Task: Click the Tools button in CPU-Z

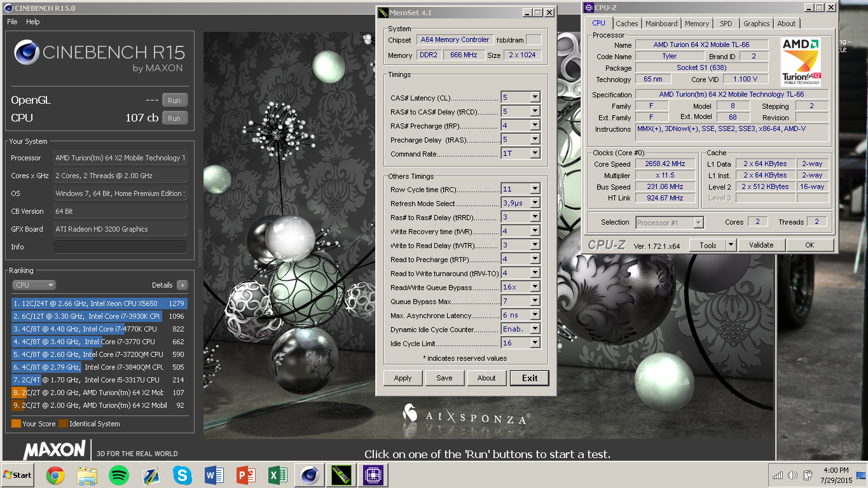Action: point(708,245)
